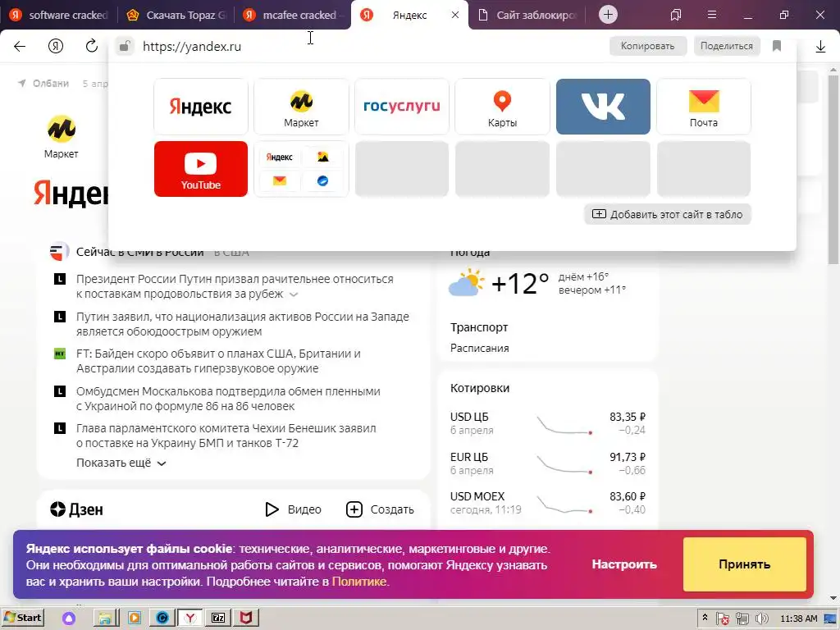Open the Маркет icon on the page
The image size is (840, 630).
tap(61, 137)
